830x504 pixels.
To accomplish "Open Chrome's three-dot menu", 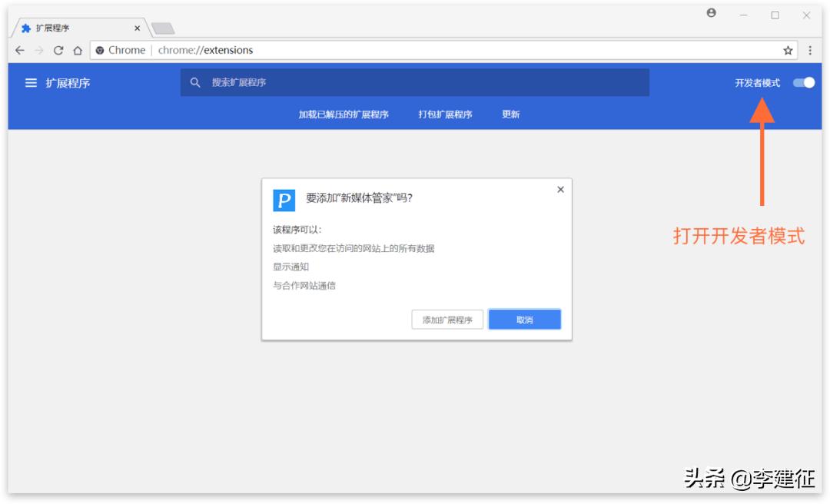I will (812, 49).
